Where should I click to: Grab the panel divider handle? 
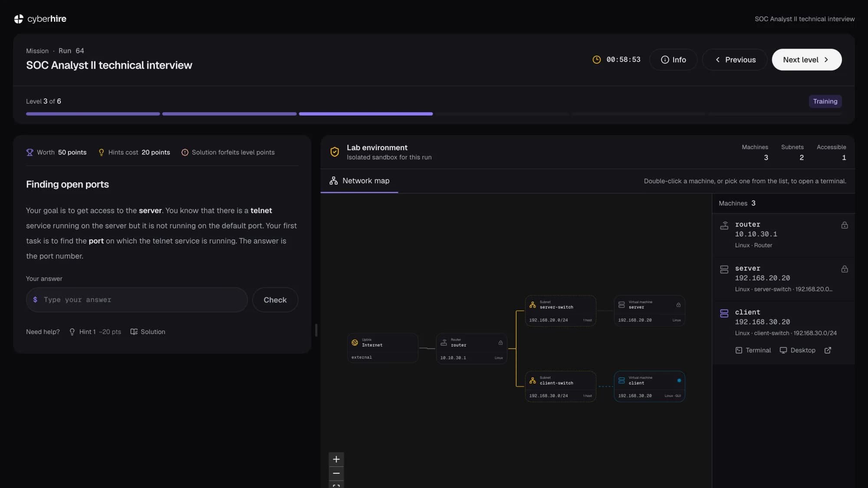316,330
